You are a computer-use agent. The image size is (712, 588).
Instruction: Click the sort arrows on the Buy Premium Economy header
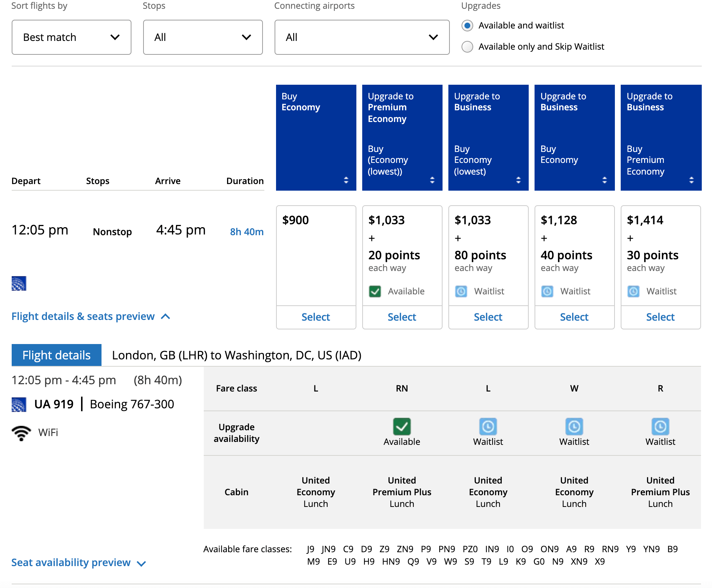(x=432, y=180)
